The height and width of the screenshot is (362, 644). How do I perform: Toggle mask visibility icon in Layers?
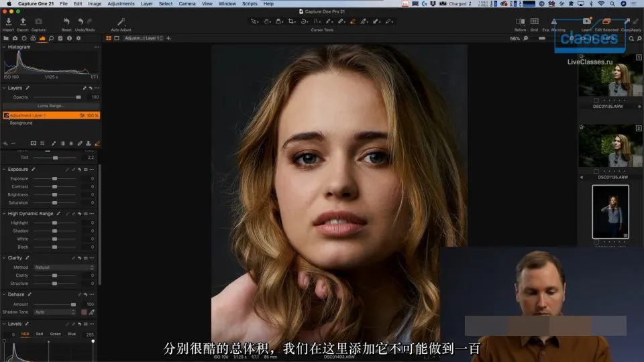34,143
